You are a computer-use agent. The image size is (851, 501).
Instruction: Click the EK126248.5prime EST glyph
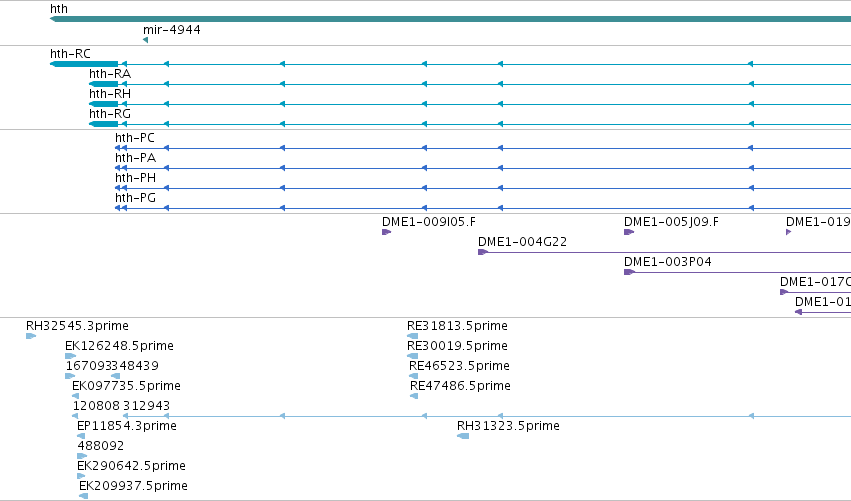(x=70, y=357)
